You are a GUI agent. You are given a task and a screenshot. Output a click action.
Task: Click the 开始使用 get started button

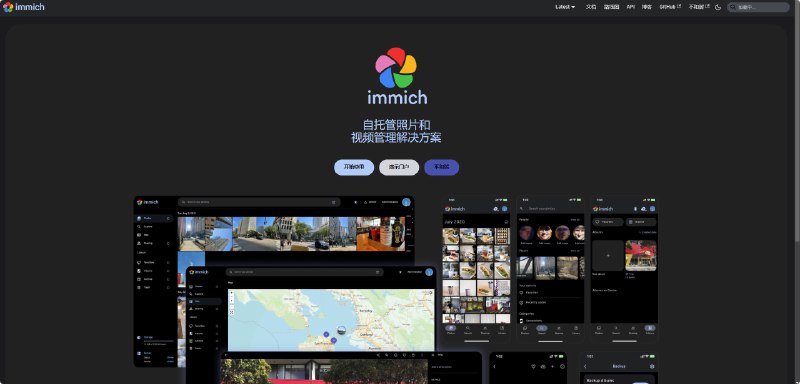tap(354, 167)
